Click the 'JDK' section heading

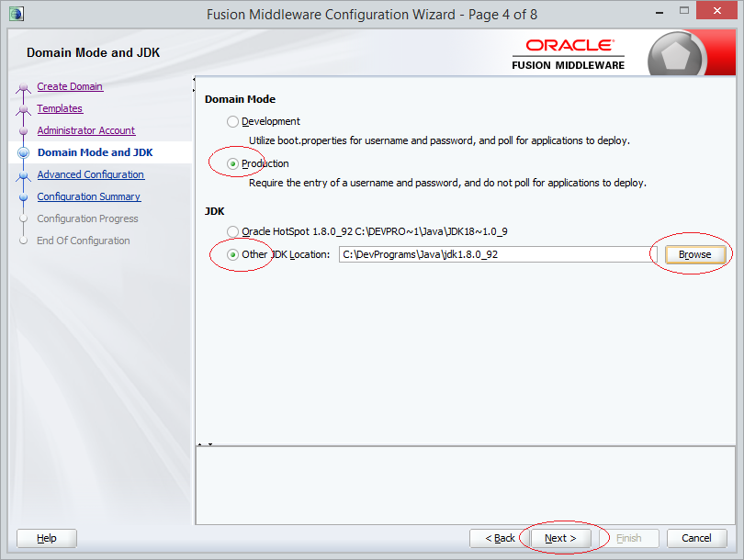click(x=214, y=211)
